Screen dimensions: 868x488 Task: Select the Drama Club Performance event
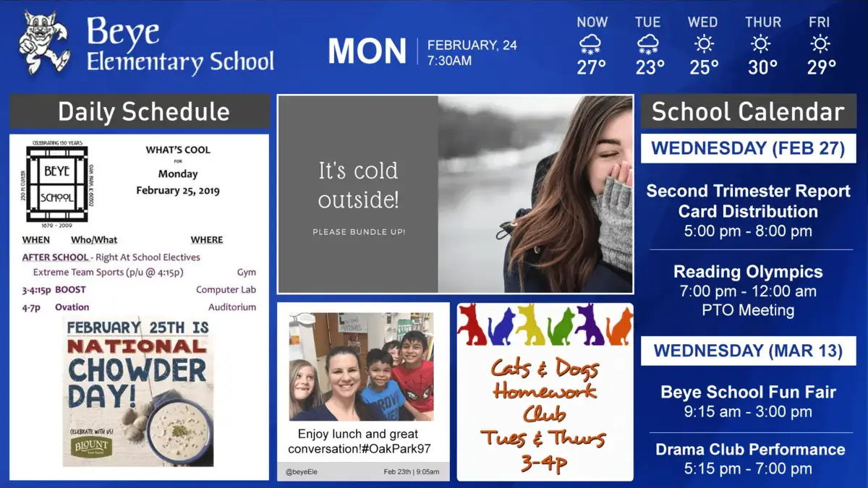tap(748, 459)
